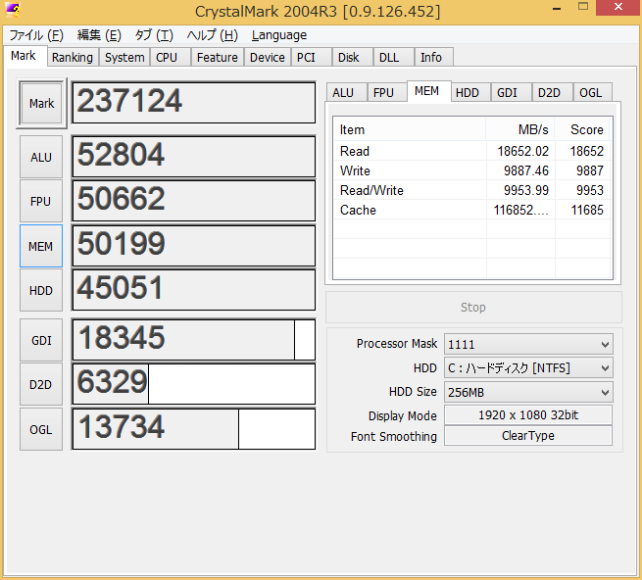Click the MEM benchmark button on left

click(41, 246)
